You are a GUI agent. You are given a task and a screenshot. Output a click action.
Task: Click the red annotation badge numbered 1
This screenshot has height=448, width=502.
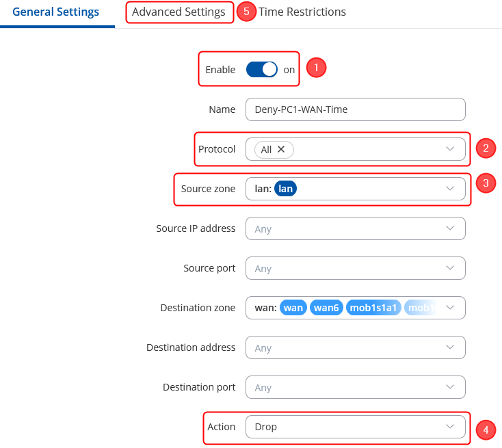[x=315, y=68]
